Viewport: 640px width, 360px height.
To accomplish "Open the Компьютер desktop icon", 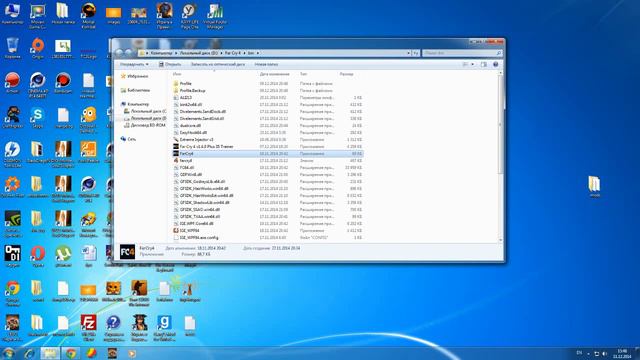I will pyautogui.click(x=12, y=13).
